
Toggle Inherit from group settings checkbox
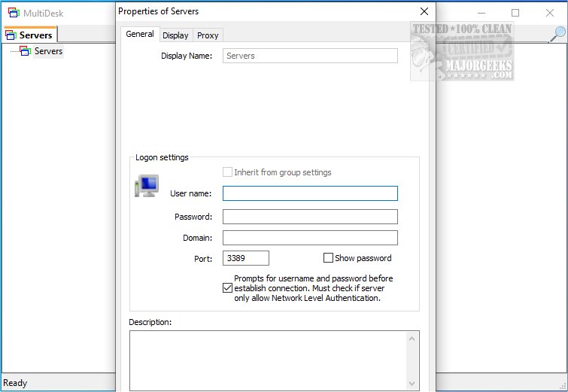point(227,172)
